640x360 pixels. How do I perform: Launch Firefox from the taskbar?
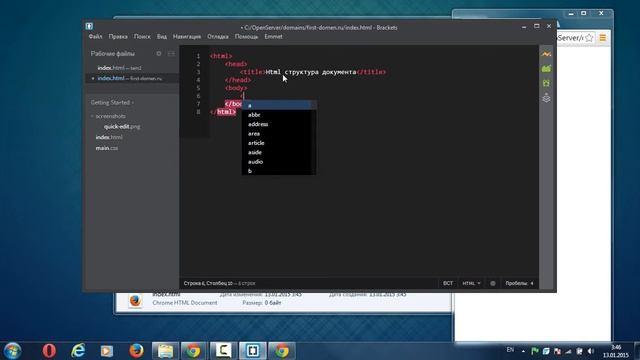point(136,351)
